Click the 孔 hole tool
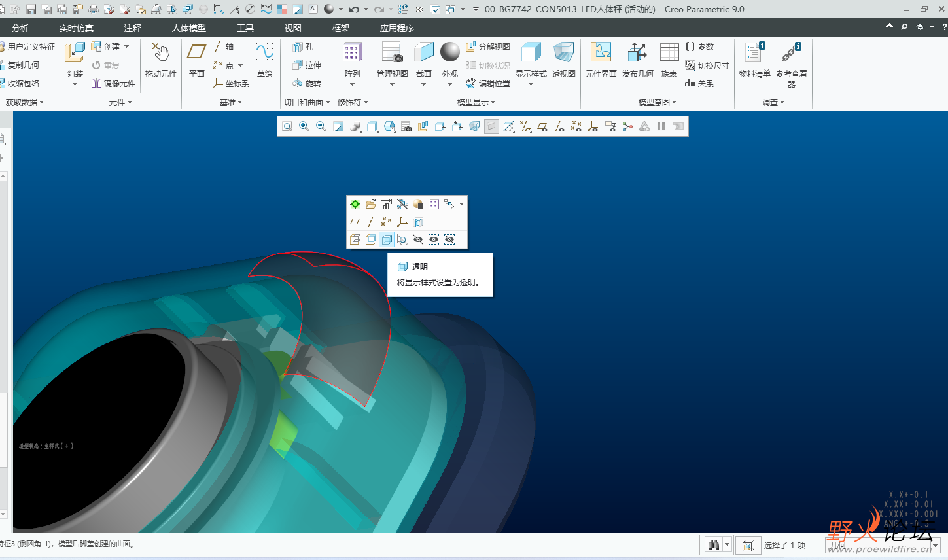The height and width of the screenshot is (560, 948). click(x=303, y=46)
